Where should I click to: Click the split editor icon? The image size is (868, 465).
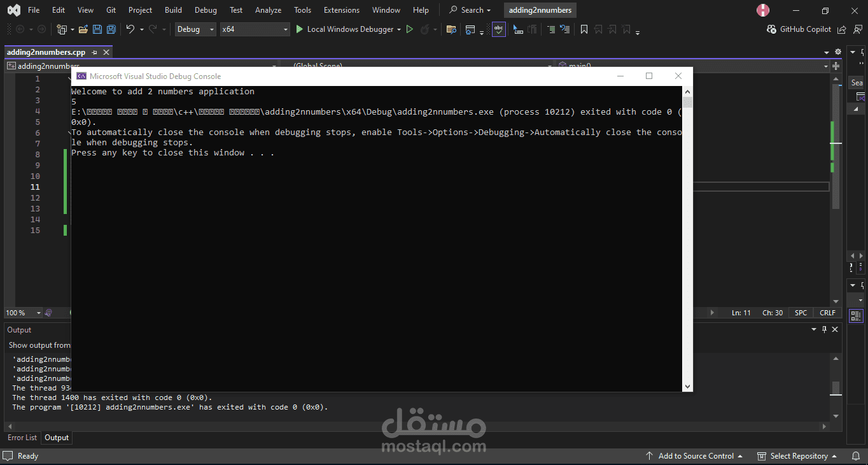click(x=835, y=66)
